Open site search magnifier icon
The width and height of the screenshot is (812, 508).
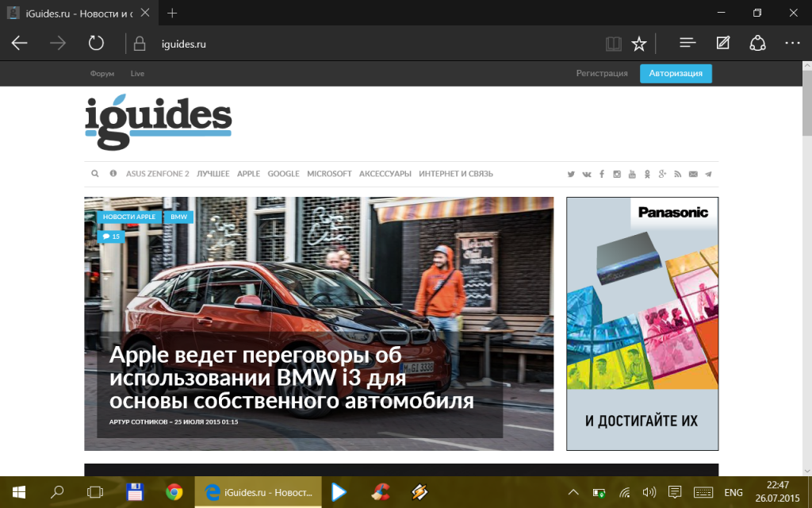[95, 174]
